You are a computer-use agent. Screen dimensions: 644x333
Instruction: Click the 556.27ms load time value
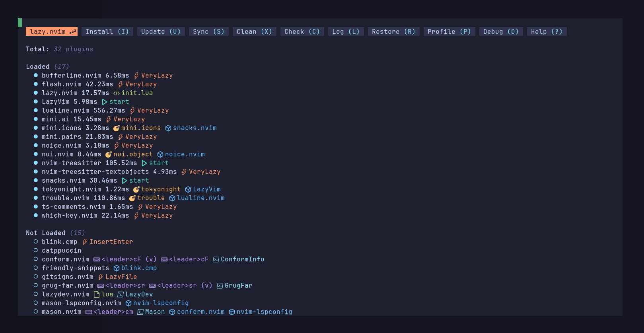point(109,111)
